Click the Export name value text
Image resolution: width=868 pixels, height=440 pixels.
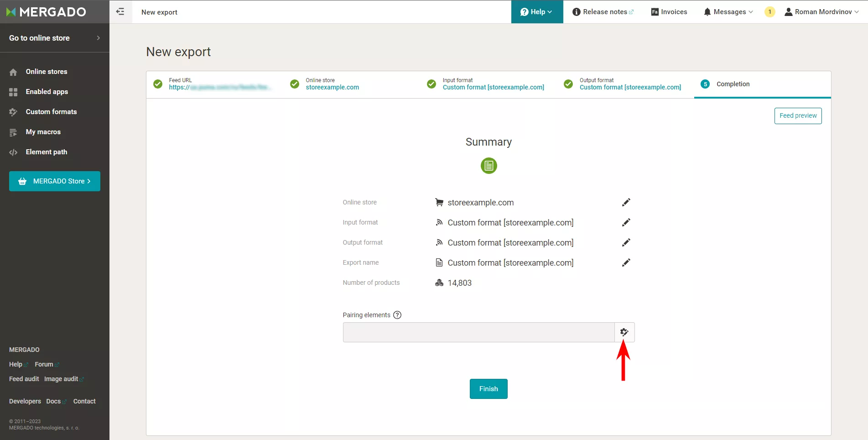point(510,263)
